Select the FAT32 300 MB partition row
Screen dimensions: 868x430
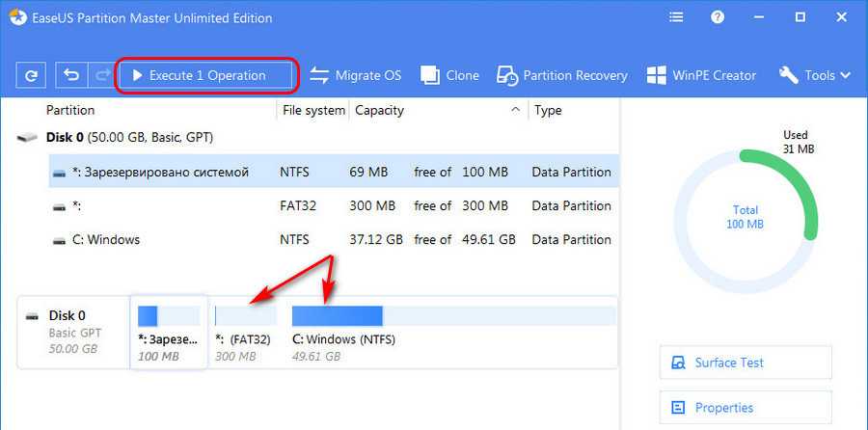(x=106, y=205)
